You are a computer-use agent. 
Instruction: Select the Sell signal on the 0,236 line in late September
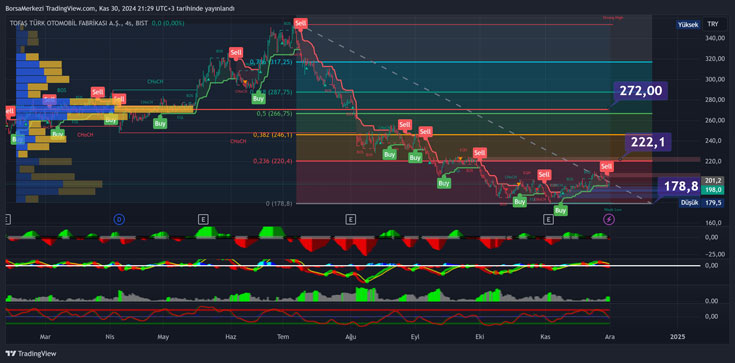point(480,153)
